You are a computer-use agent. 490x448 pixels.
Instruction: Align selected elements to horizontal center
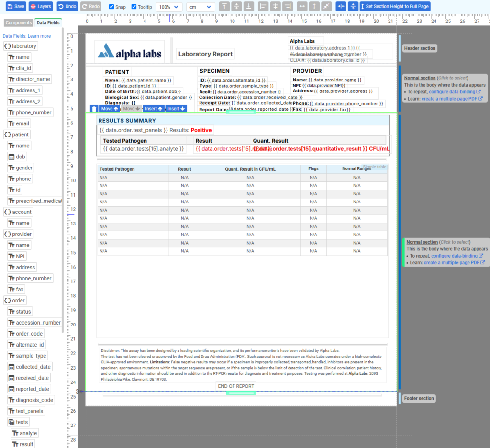click(x=275, y=6)
